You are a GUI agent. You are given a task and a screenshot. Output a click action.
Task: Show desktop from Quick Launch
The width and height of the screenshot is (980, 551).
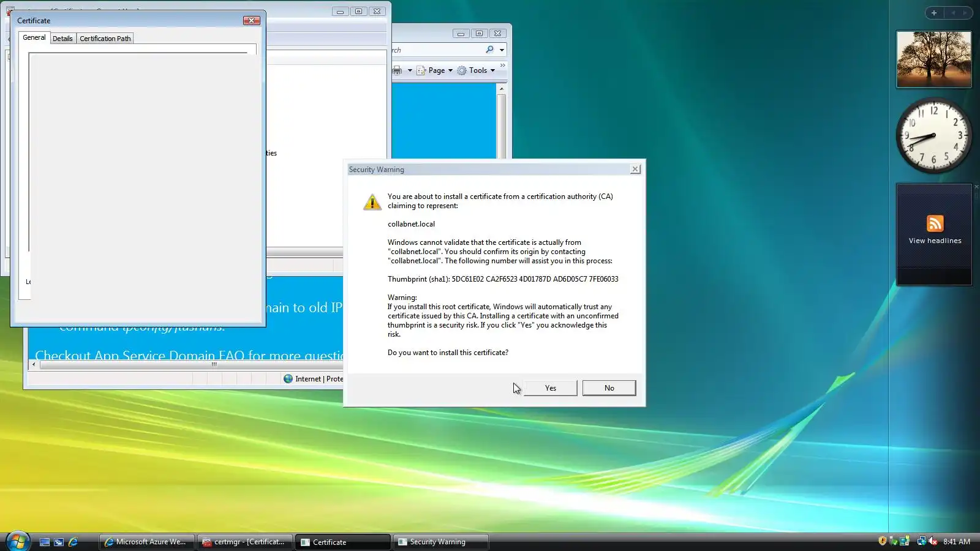click(x=45, y=542)
